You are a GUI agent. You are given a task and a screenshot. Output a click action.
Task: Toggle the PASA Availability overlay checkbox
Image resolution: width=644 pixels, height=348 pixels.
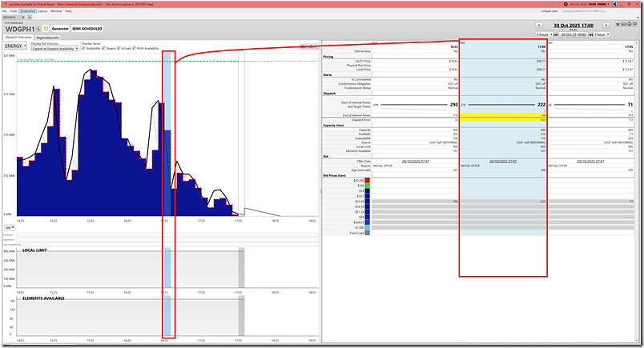coord(134,49)
